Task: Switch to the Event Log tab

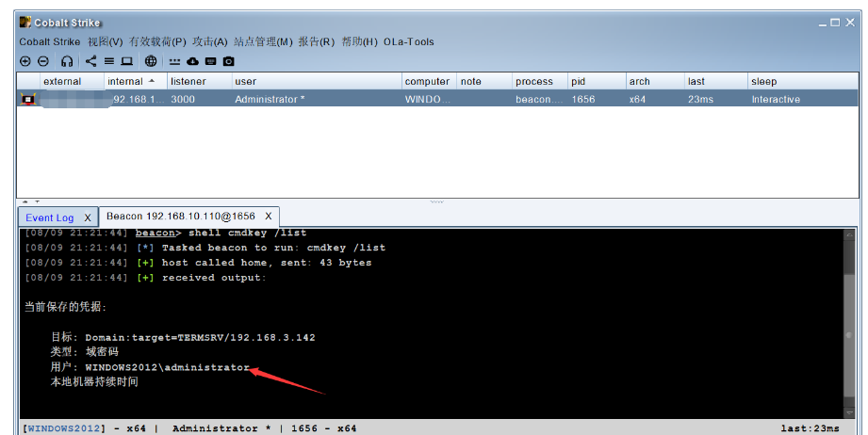Action: pos(49,217)
